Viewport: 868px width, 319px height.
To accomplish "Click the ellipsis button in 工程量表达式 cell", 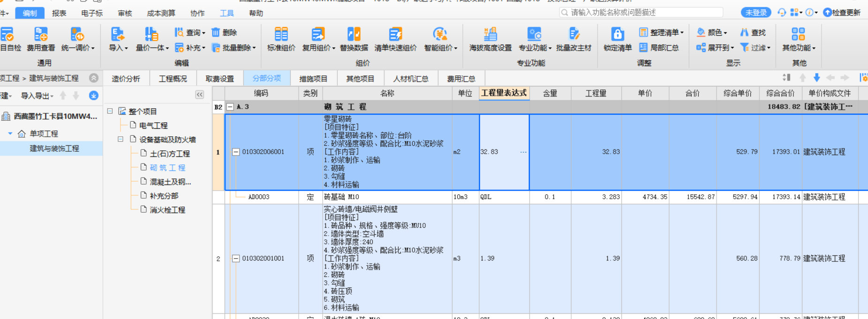I will point(523,152).
